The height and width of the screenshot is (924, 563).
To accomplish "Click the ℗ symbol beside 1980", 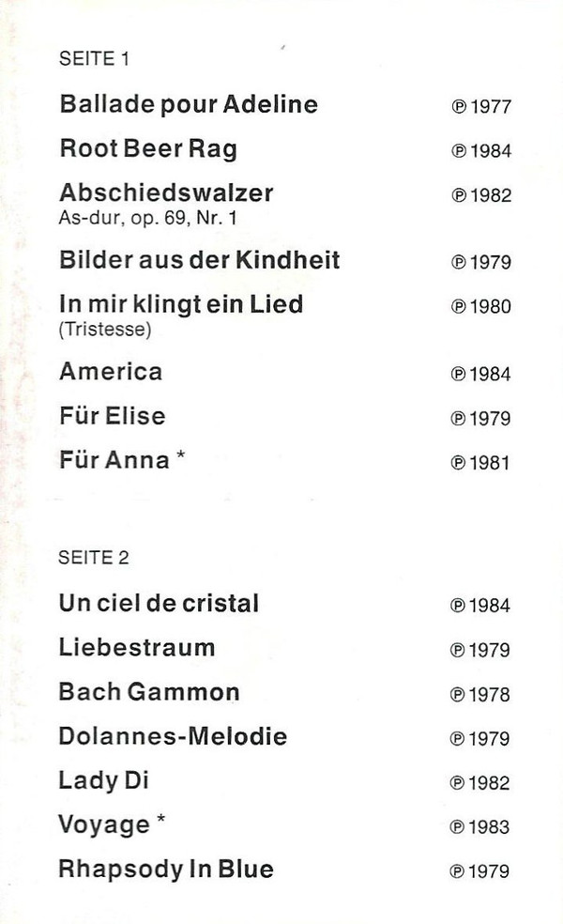I will [459, 308].
